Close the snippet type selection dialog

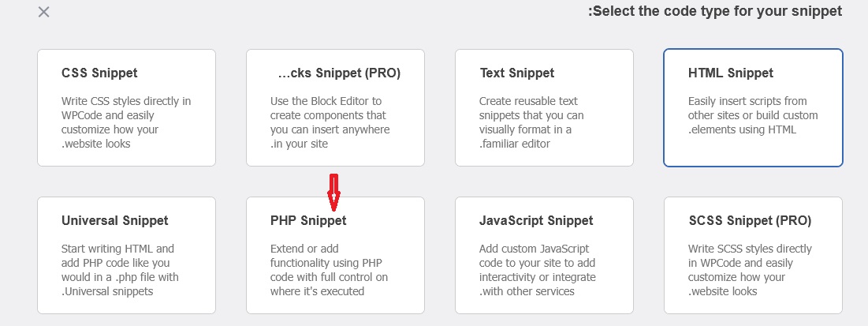(44, 12)
